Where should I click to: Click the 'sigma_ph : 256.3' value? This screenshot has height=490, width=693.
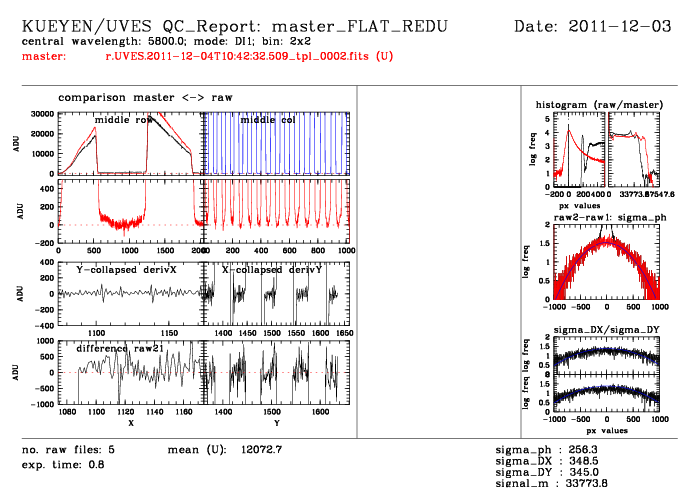click(x=550, y=451)
